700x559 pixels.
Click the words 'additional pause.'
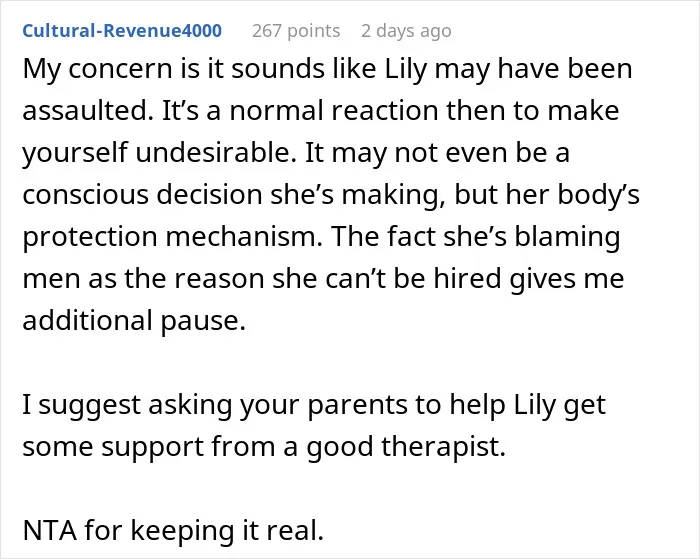point(134,321)
